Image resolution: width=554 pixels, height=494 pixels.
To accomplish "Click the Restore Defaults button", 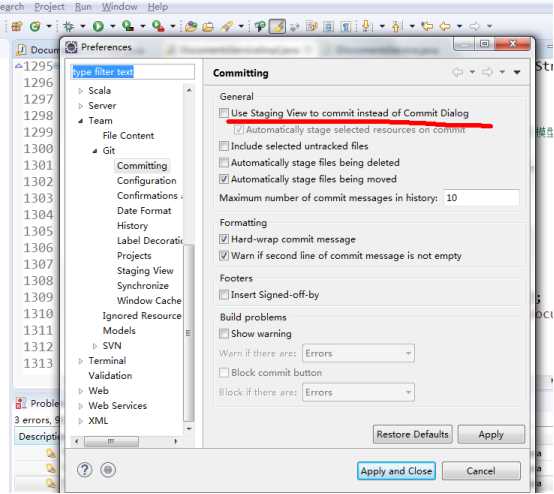I will coord(412,434).
